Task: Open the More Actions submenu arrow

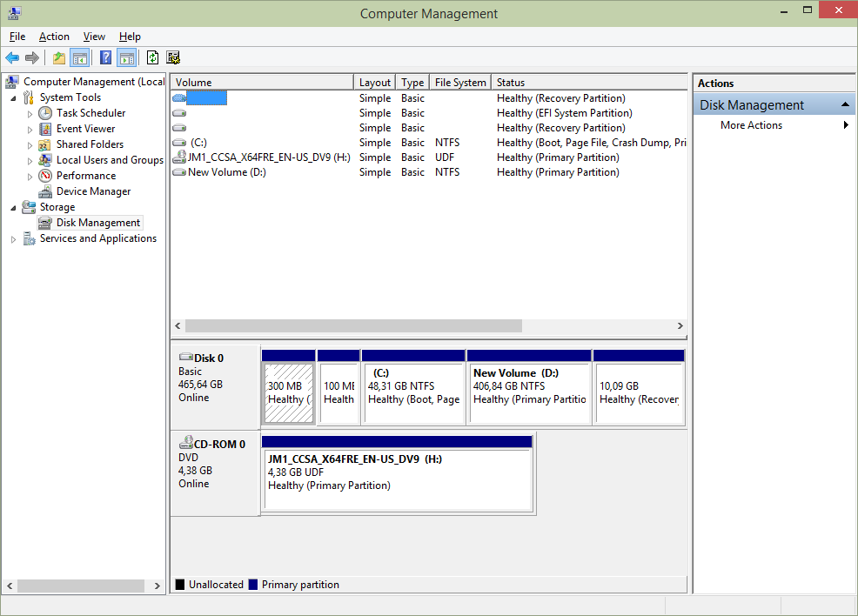Action: pyautogui.click(x=846, y=125)
